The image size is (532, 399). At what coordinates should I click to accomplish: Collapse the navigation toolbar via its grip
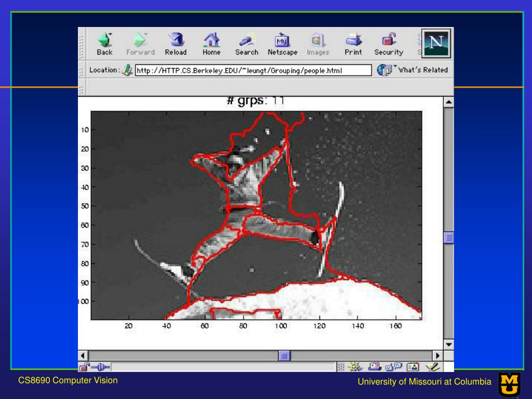pos(82,44)
